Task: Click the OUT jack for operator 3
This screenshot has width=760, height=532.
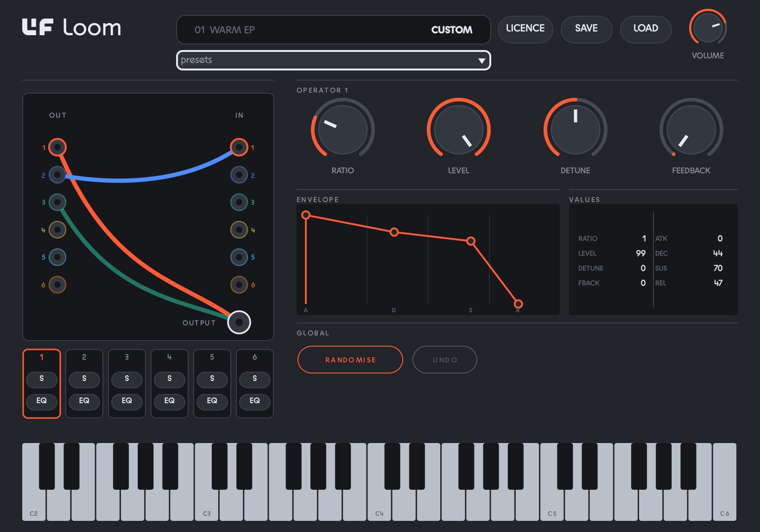Action: (58, 202)
